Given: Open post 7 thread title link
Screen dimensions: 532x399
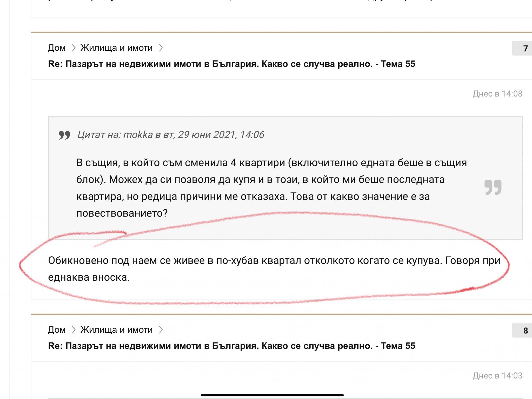Looking at the screenshot, I should pos(231,64).
